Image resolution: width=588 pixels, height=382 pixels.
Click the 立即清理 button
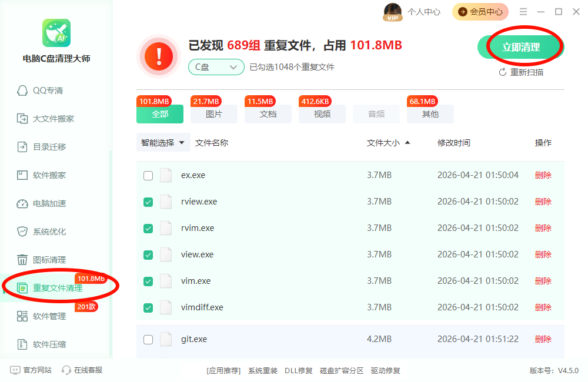click(521, 47)
